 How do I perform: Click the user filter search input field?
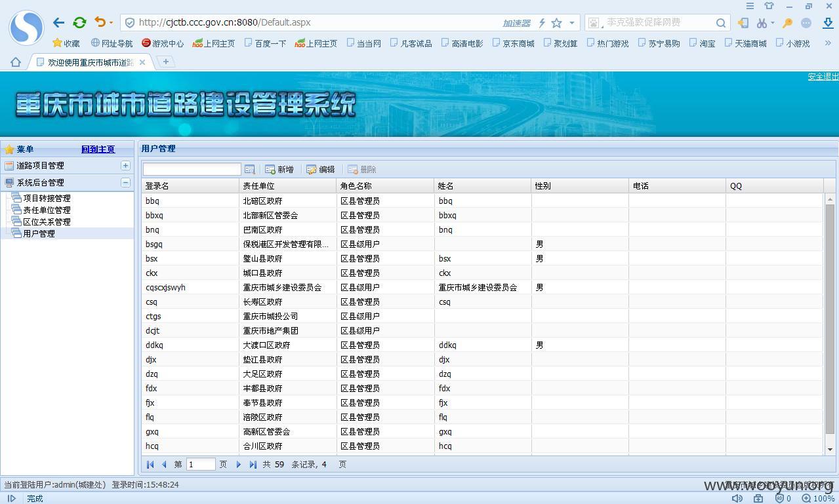point(192,169)
